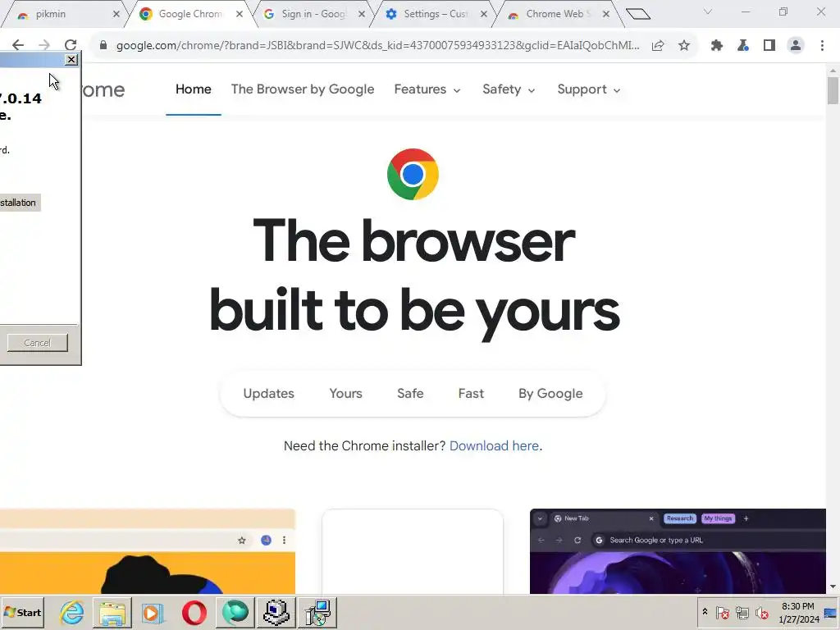The image size is (840, 630).
Task: Open the network tray icon
Action: point(742,612)
